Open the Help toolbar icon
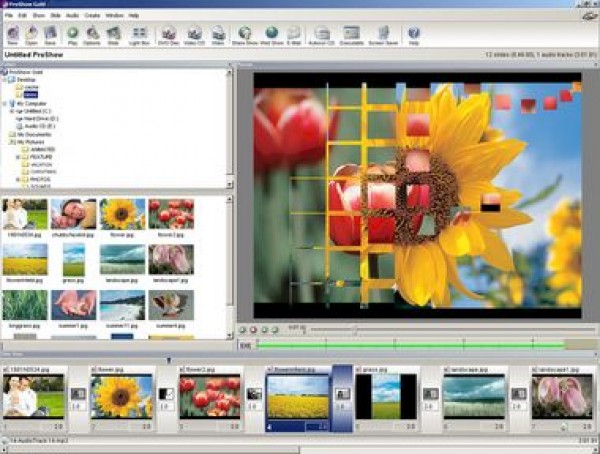The width and height of the screenshot is (600, 454). pos(413,35)
